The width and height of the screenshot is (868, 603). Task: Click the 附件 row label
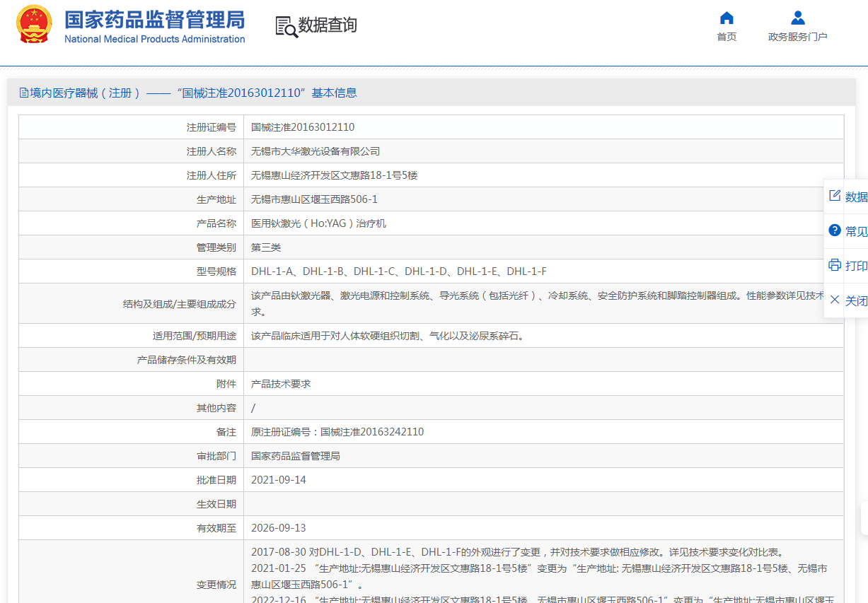[x=226, y=384]
